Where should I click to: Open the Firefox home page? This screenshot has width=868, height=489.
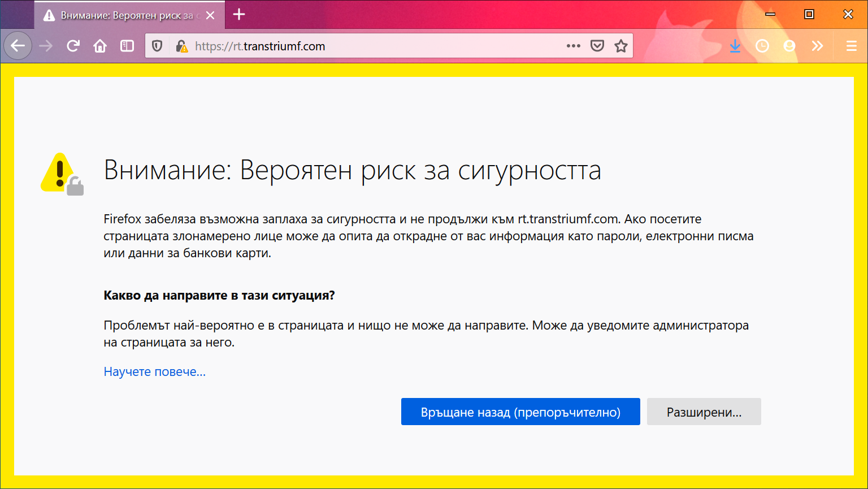click(100, 46)
